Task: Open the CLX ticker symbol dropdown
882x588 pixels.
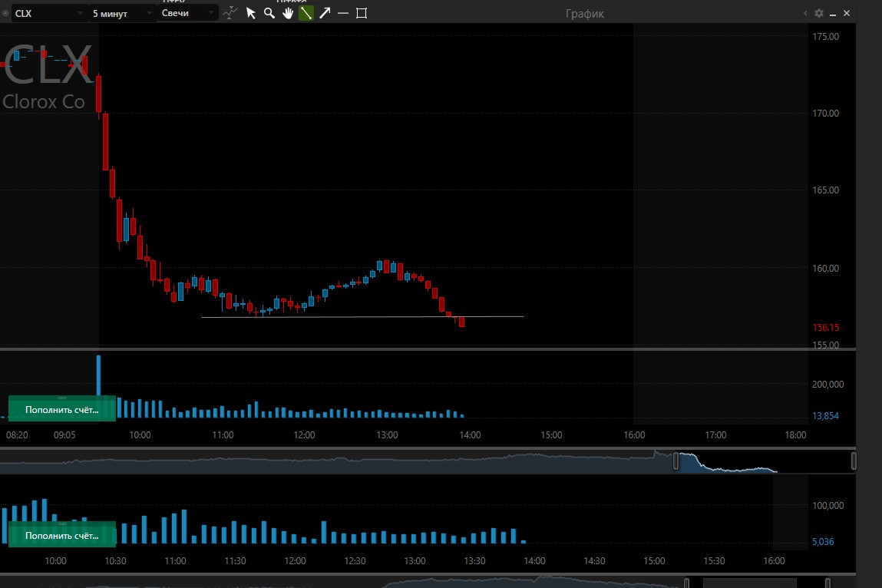Action: 48,13
